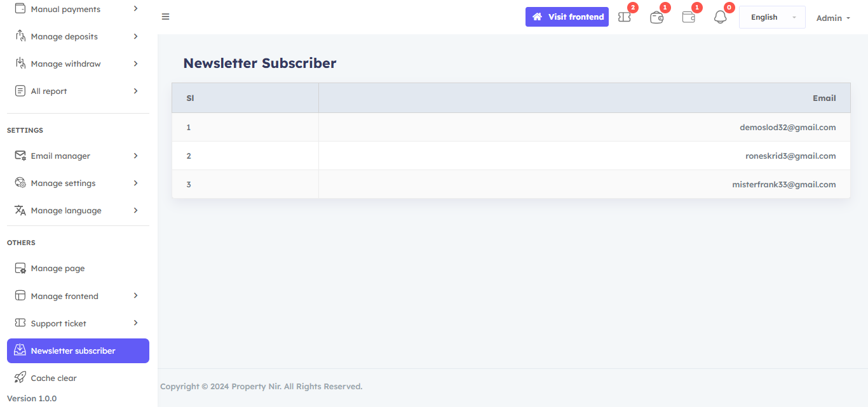Click the Cache clear rocket icon
Viewport: 868px width, 407px height.
coord(20,378)
